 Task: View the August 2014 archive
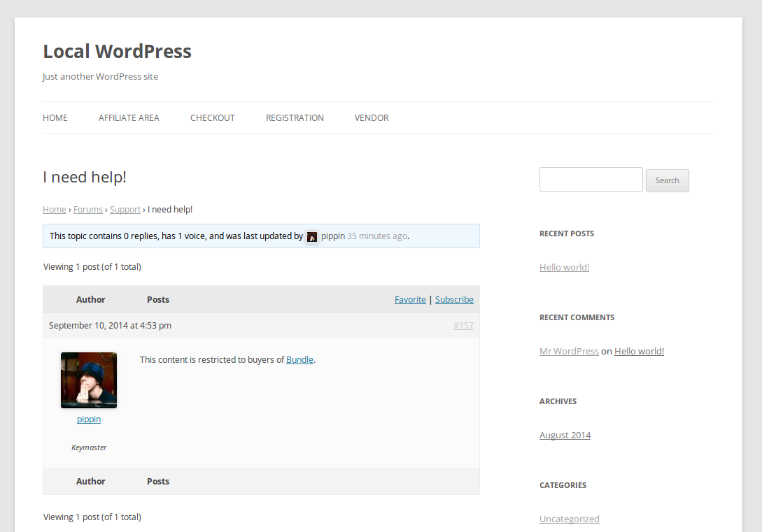pos(565,436)
